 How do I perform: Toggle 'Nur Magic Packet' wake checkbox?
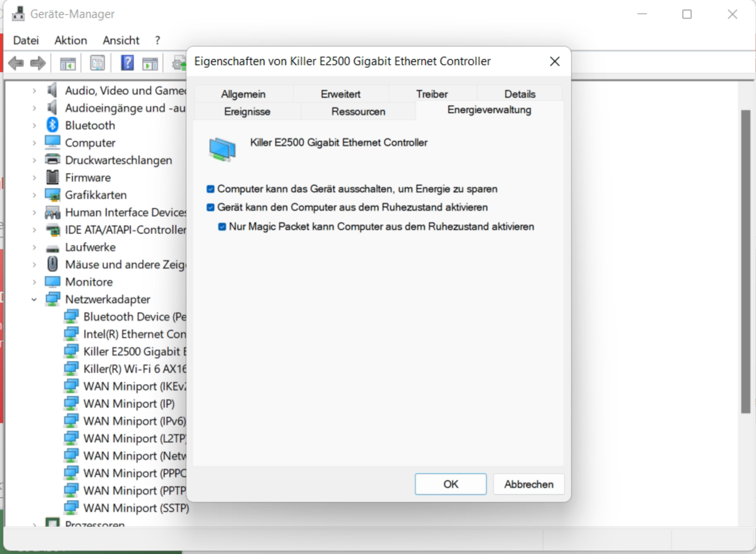pyautogui.click(x=222, y=227)
